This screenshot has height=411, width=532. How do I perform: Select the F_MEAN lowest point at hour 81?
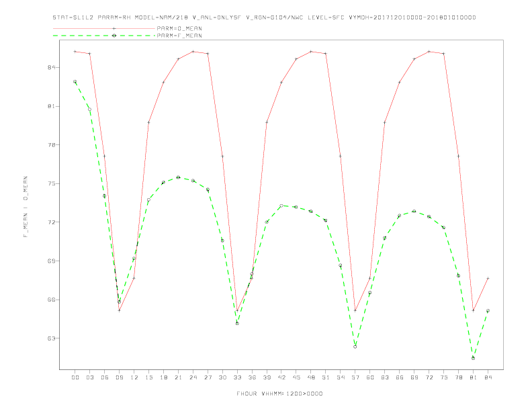[474, 358]
